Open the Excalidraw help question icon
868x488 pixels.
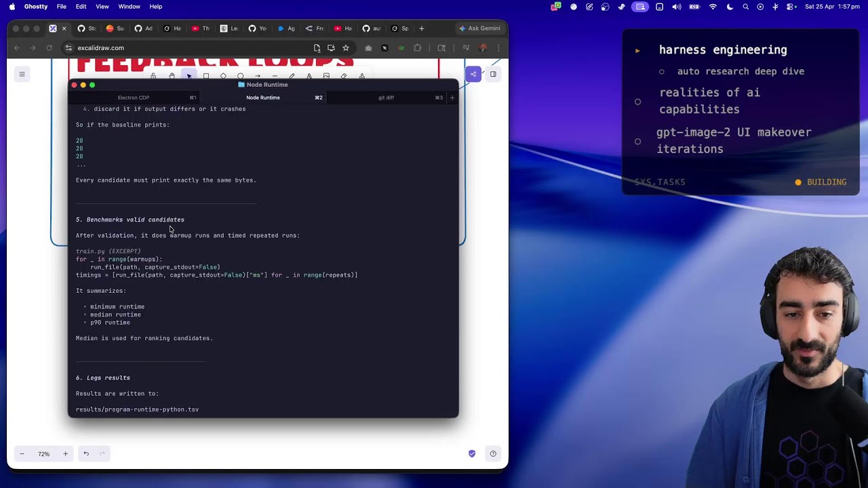click(x=493, y=453)
